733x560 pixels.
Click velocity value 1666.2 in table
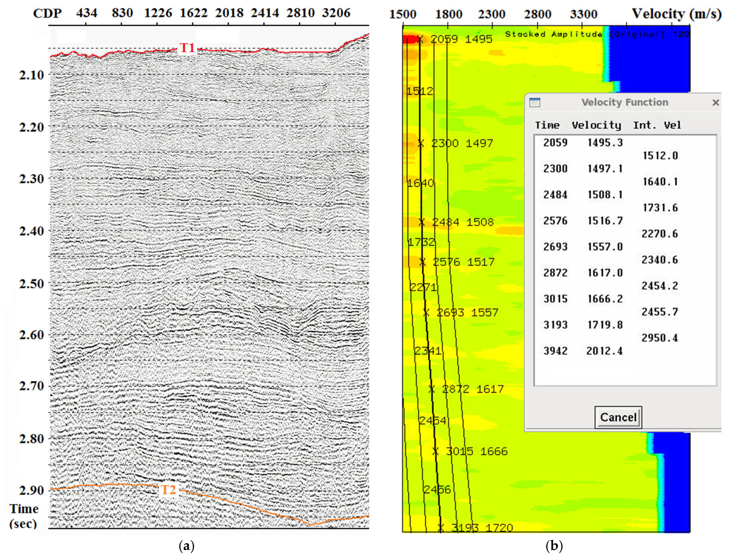pos(605,299)
